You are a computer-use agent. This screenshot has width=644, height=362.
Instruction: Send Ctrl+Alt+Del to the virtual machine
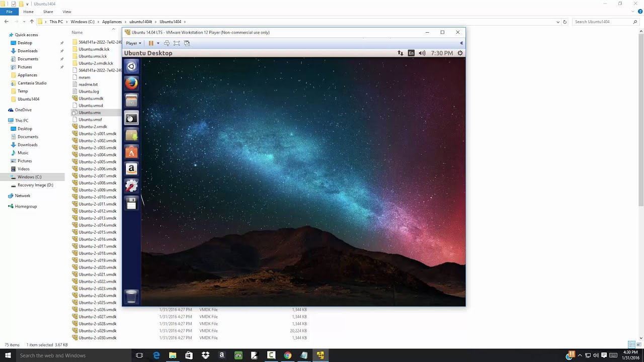click(167, 43)
